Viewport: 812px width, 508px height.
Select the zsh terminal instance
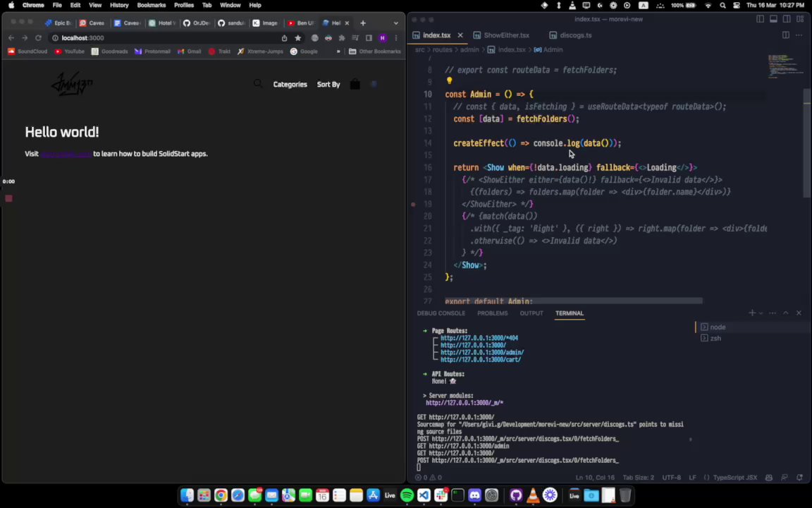[x=753, y=338]
